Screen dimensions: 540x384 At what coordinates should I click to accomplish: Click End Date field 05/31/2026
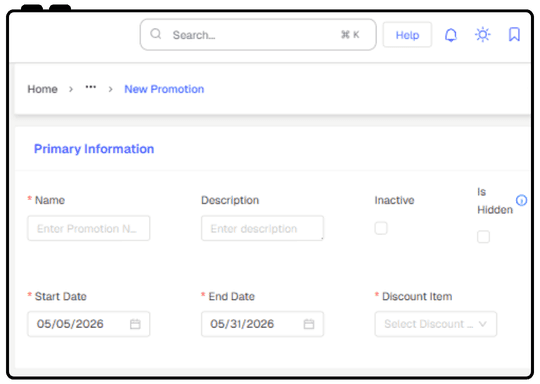tap(262, 324)
